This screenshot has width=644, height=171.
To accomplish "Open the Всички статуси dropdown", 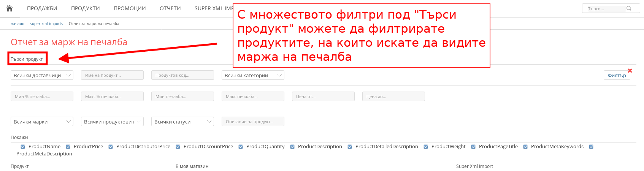I will tap(182, 122).
